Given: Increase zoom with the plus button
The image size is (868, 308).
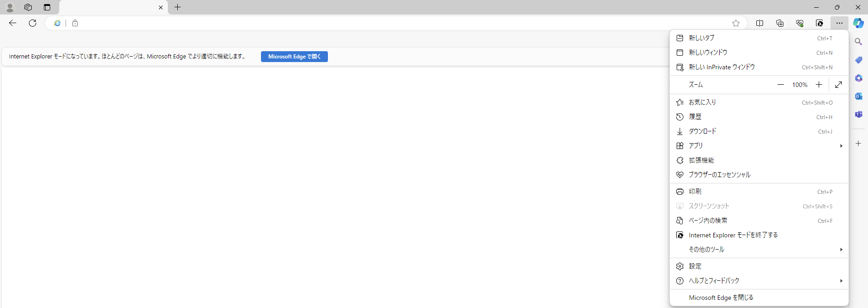Looking at the screenshot, I should point(819,85).
